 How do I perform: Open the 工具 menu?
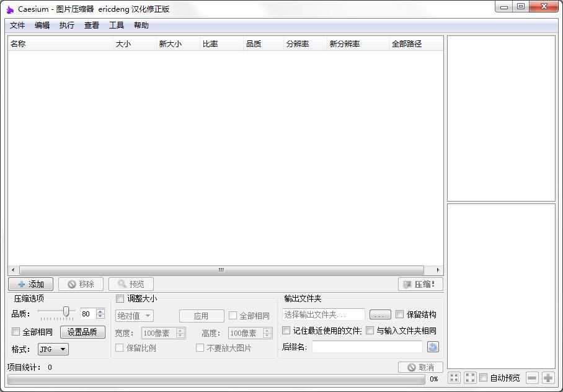pyautogui.click(x=117, y=25)
